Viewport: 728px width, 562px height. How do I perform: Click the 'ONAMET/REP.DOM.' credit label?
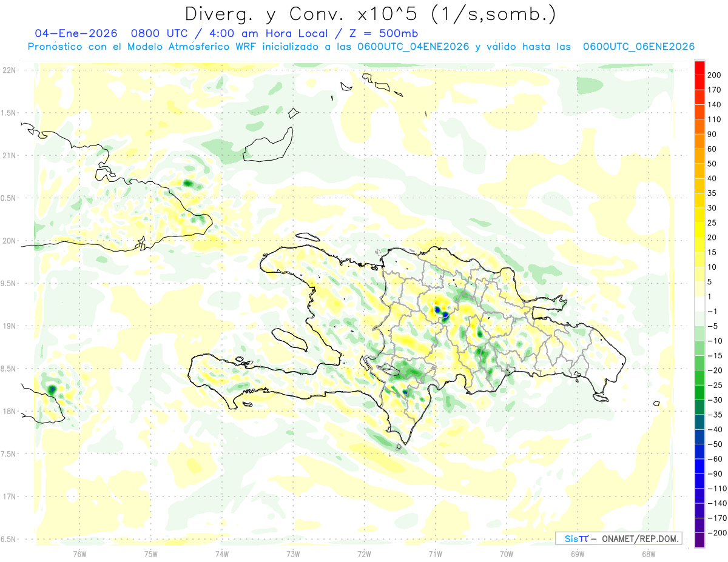point(639,538)
